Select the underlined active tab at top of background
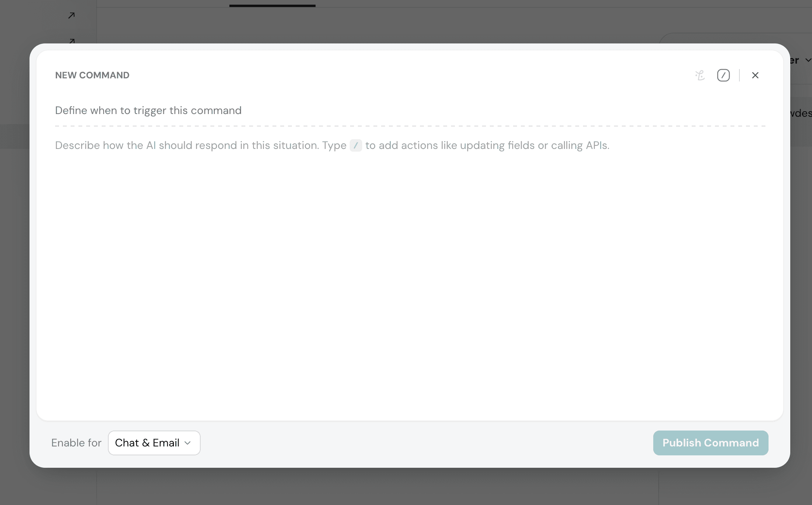 click(x=272, y=5)
